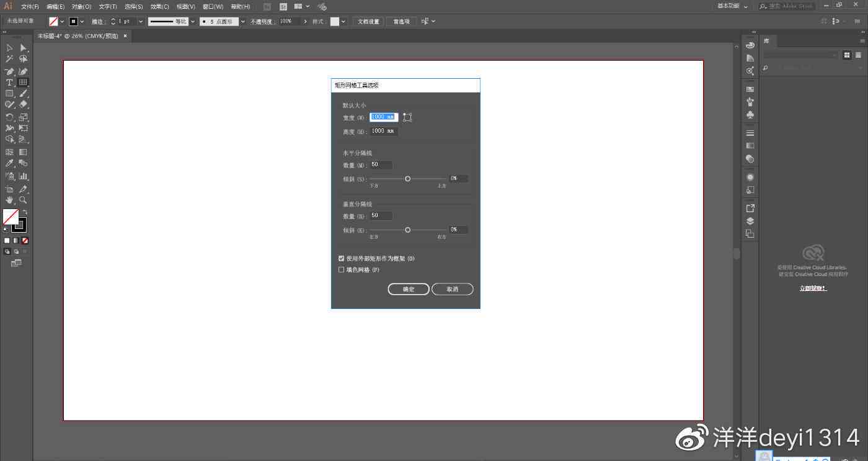Image resolution: width=868 pixels, height=461 pixels.
Task: Select the Paintbrush tool
Action: click(x=23, y=94)
